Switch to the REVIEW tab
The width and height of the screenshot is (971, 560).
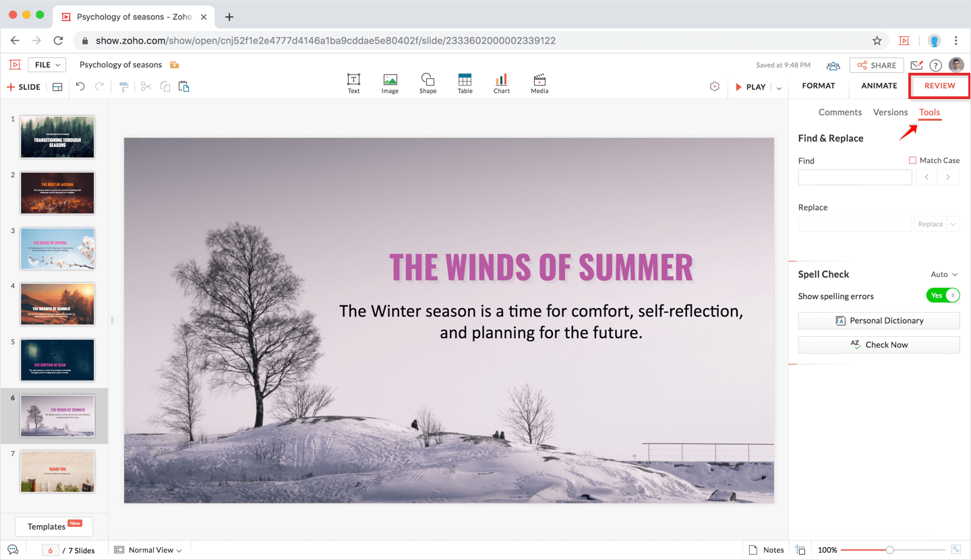point(940,86)
